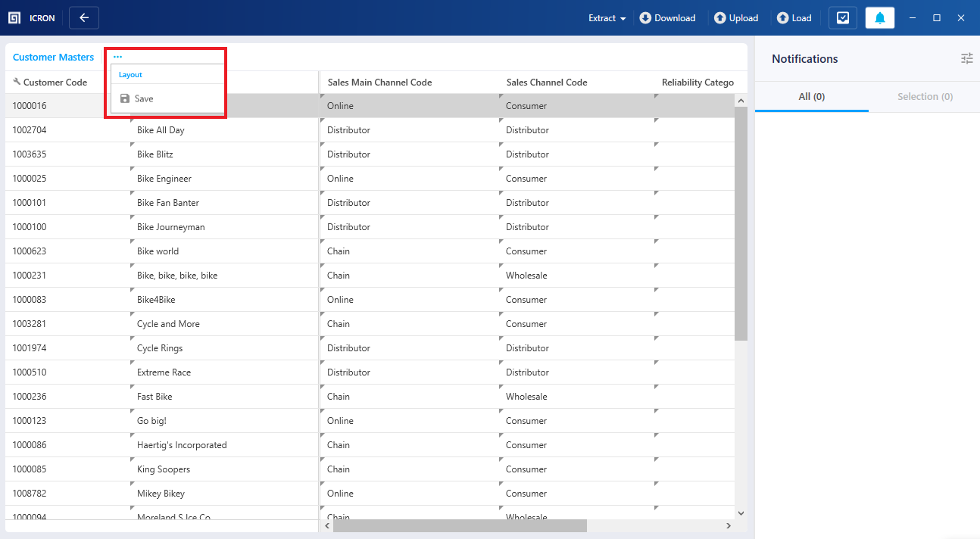Open the ellipsis menu next to Customer Masters

(117, 56)
